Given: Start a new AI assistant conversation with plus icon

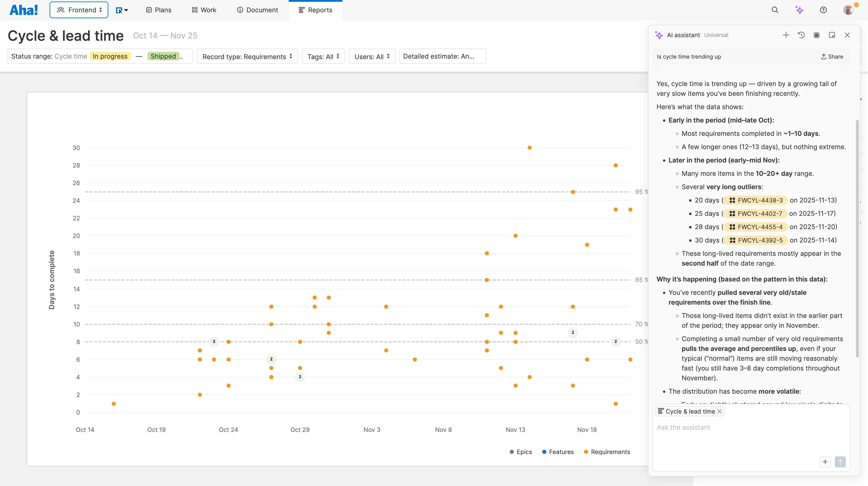Looking at the screenshot, I should coord(786,35).
